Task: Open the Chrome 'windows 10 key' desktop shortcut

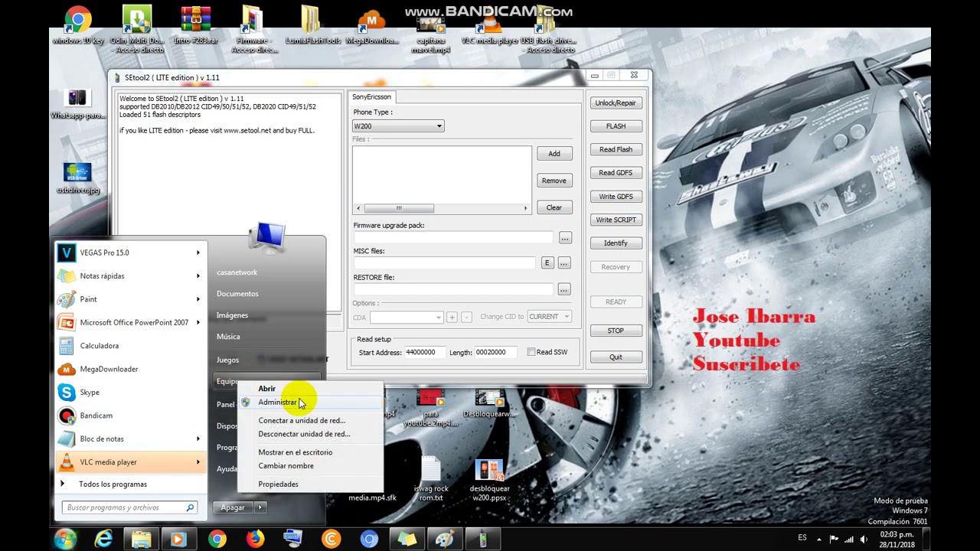Action: (77, 26)
